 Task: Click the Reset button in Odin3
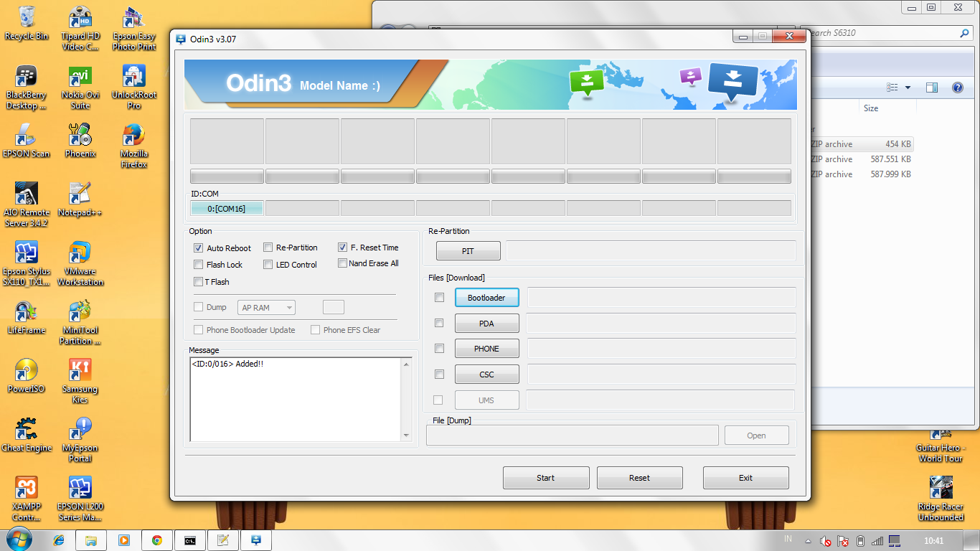[639, 478]
